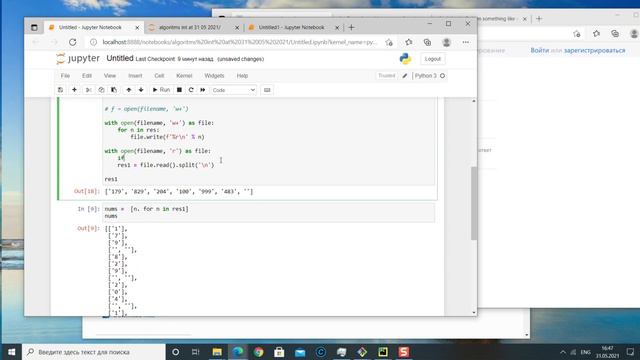Open the cell type Code dropdown
This screenshot has height=360, width=640.
click(233, 90)
